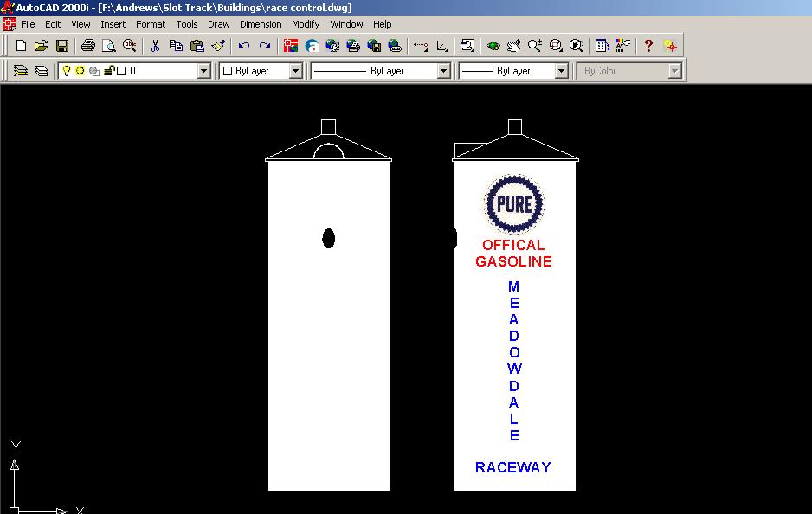This screenshot has width=812, height=514.
Task: Click layer 0 color square
Action: pyautogui.click(x=121, y=71)
